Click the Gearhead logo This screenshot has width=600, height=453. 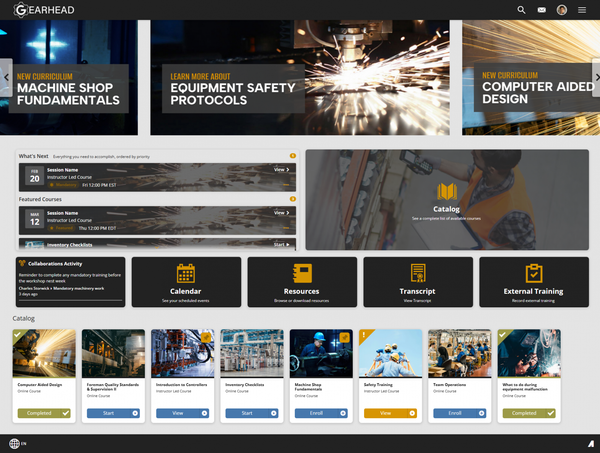pyautogui.click(x=44, y=10)
